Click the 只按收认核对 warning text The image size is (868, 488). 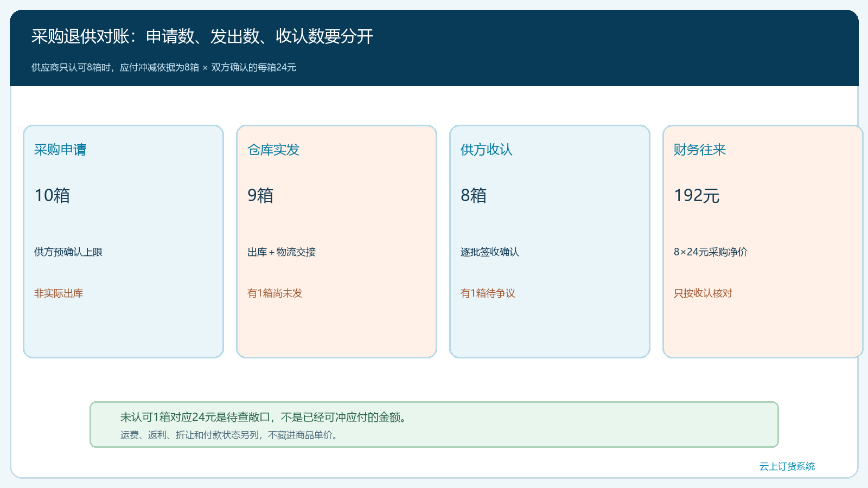[703, 293]
